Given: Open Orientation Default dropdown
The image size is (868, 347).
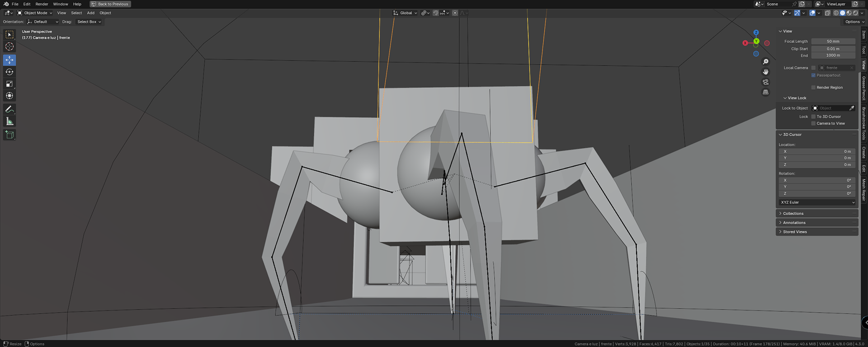Looking at the screenshot, I should pos(42,22).
